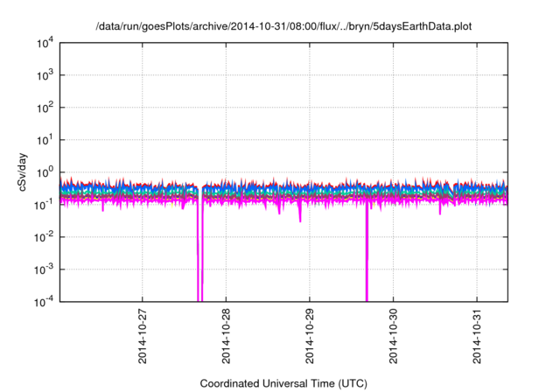The height and width of the screenshot is (392, 560).
Task: Click the 10^-4 y-axis tick label
Action: (44, 303)
